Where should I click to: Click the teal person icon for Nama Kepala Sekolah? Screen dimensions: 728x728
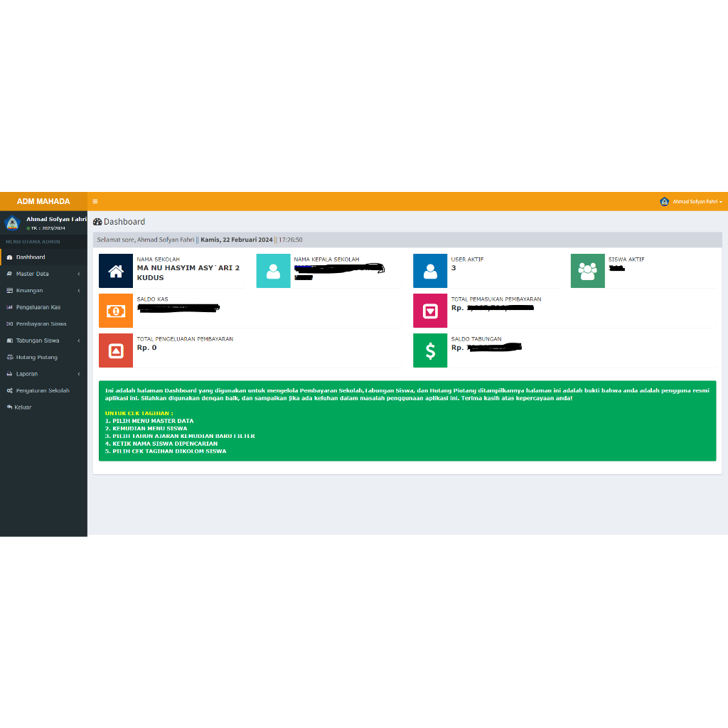pos(273,271)
